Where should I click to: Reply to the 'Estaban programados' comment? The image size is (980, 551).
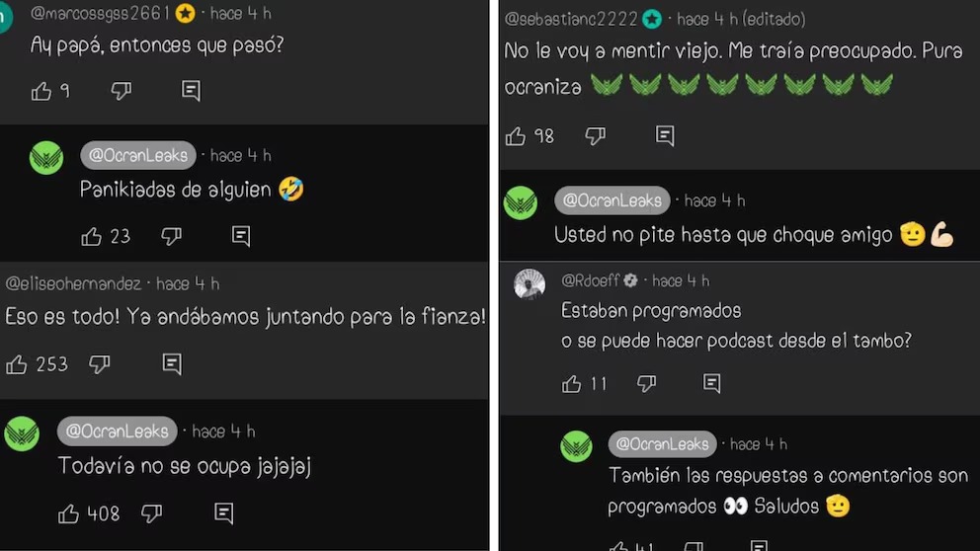(711, 383)
